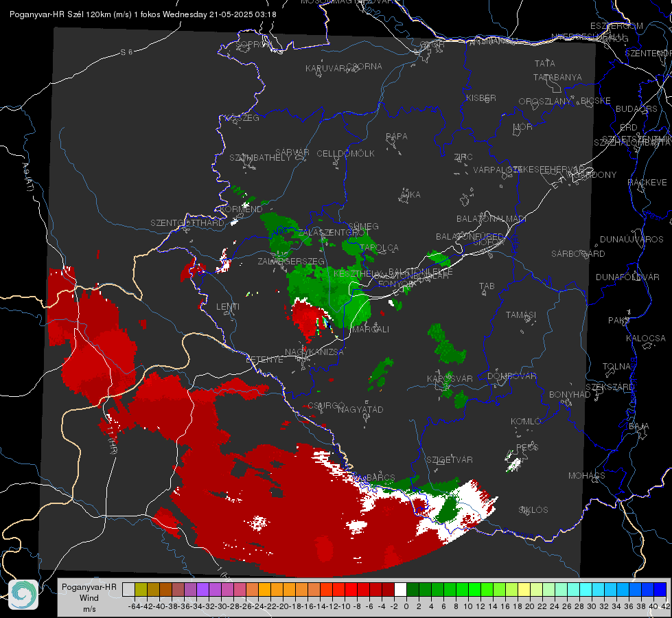Screen dimensions: 672x618
Task: Click the 'Poganyvar-HR' legend title
Action: click(89, 586)
